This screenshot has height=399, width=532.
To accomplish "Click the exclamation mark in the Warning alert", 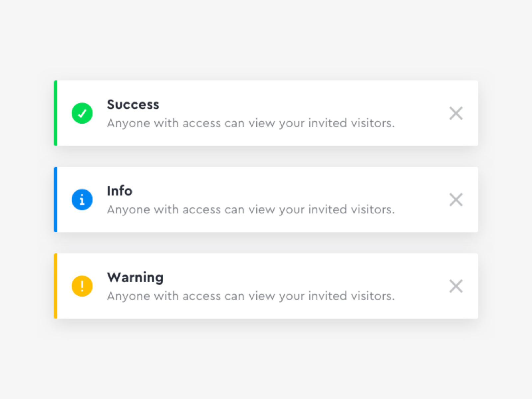I will (82, 286).
